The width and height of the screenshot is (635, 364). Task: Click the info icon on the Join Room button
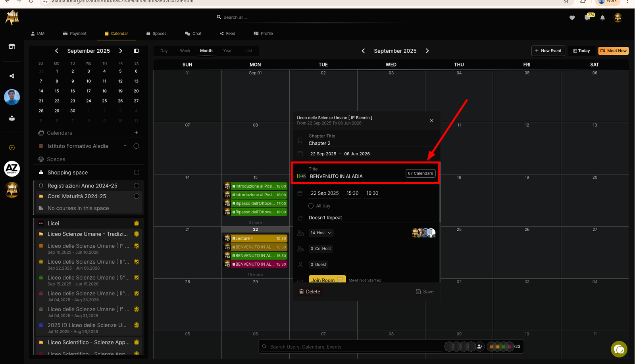click(340, 280)
